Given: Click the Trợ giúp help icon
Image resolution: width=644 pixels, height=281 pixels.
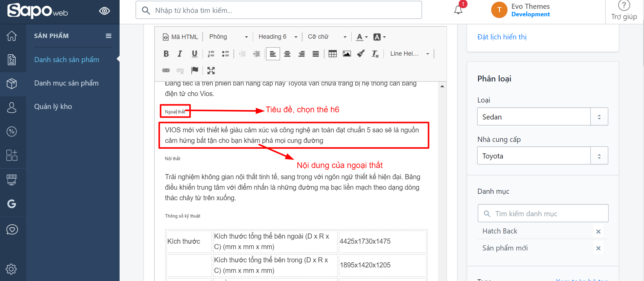Looking at the screenshot, I should pos(624,11).
